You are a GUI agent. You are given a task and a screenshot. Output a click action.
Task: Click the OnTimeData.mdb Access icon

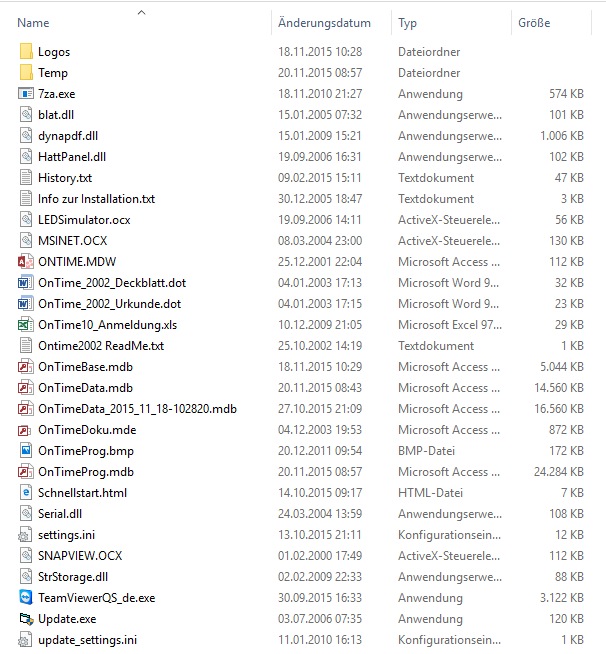[26, 387]
